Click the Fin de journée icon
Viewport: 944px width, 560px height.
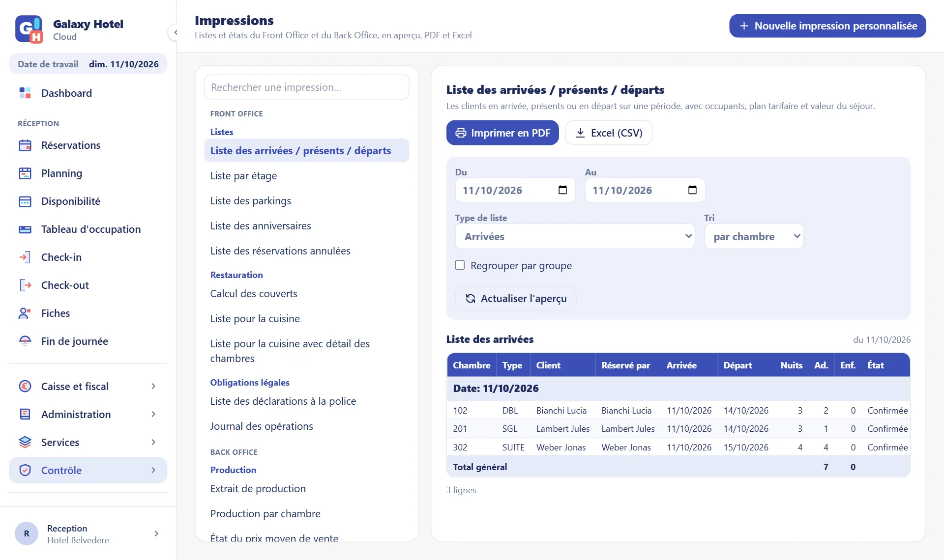tap(25, 341)
